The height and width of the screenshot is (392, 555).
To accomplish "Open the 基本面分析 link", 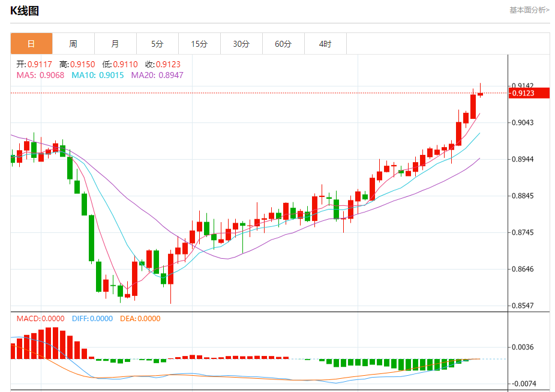I will point(529,10).
